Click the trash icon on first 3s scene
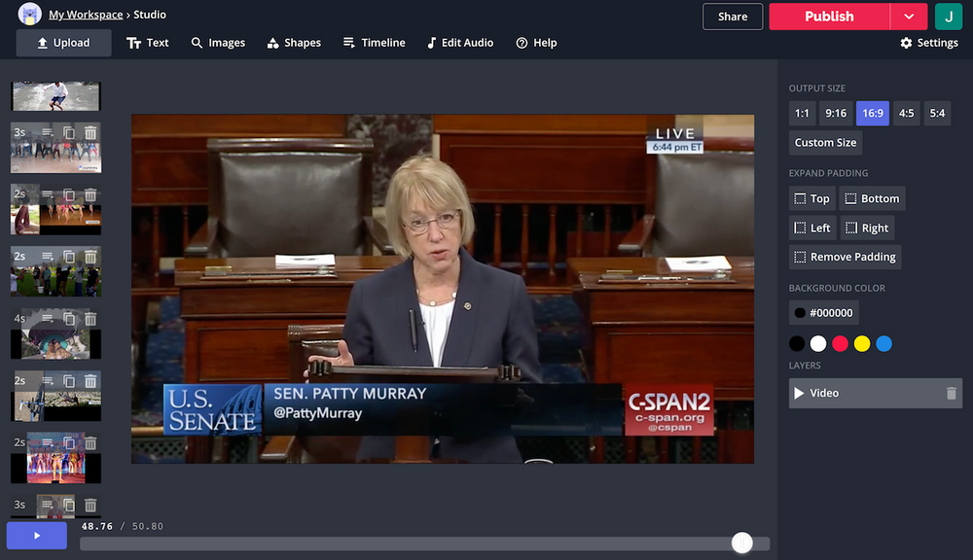The height and width of the screenshot is (560, 973). coord(90,132)
